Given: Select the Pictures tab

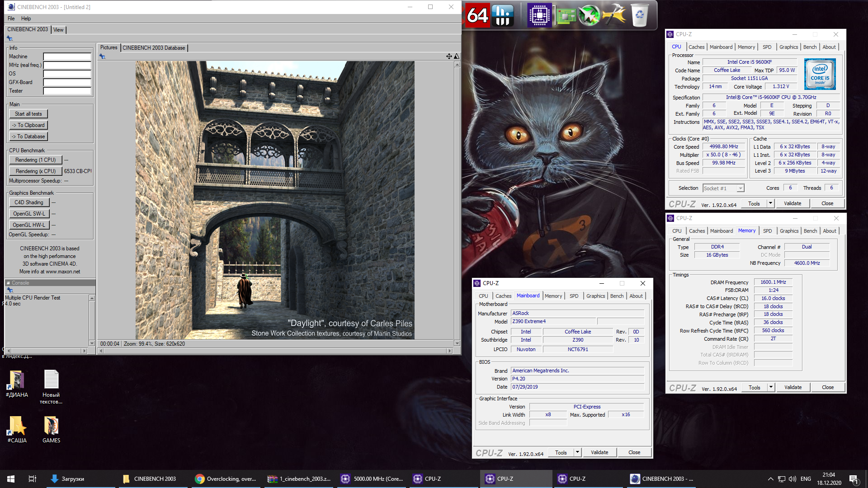Looking at the screenshot, I should pos(108,47).
